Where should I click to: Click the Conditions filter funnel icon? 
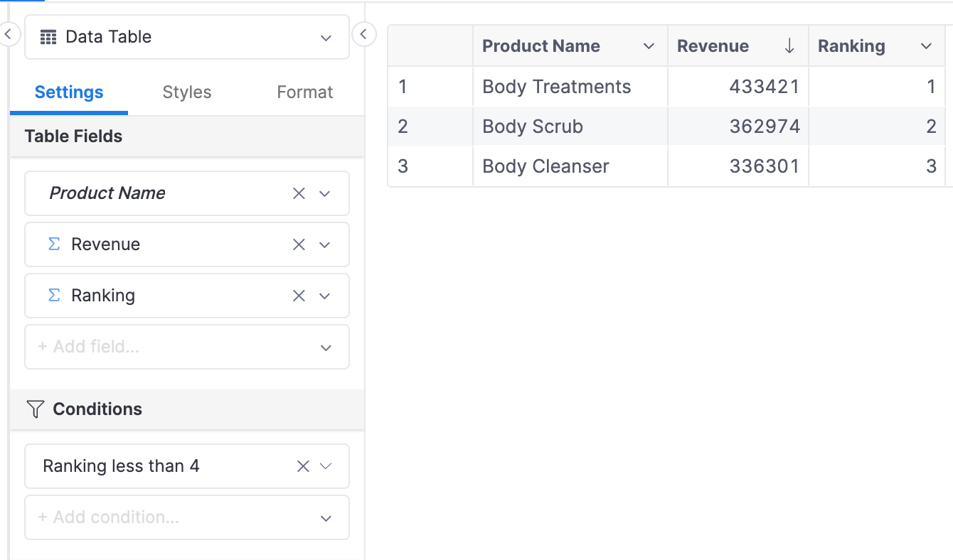coord(36,409)
